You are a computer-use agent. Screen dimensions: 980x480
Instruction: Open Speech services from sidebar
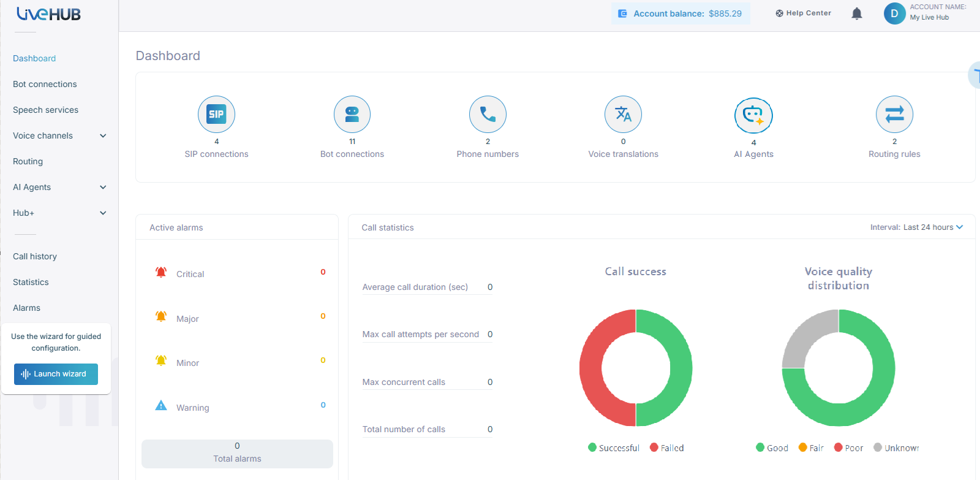pyautogui.click(x=45, y=110)
